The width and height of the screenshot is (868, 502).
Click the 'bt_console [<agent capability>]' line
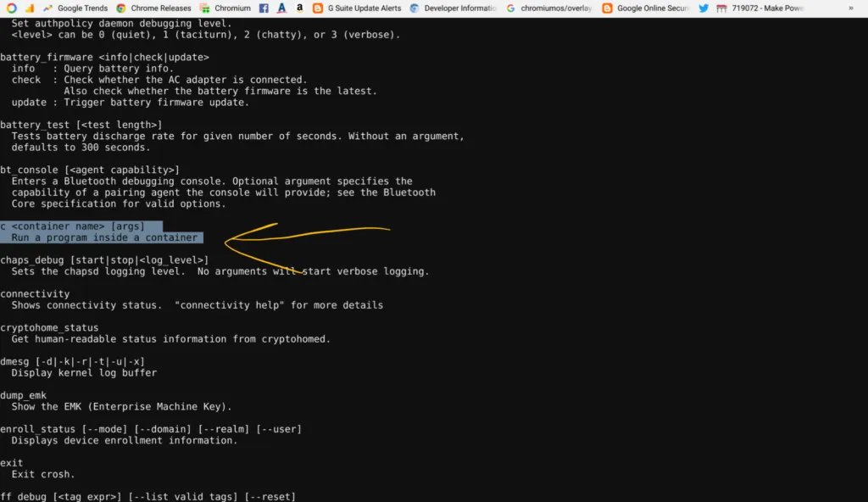tap(90, 170)
